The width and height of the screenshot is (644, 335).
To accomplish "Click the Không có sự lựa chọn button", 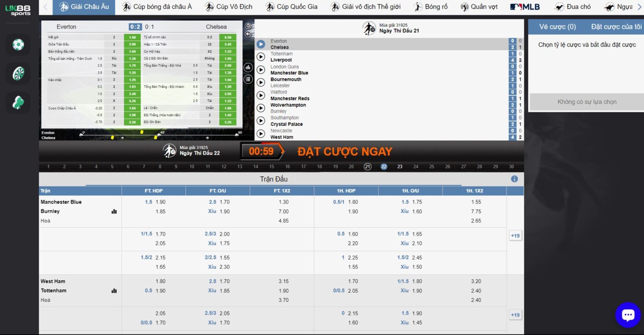I will point(587,102).
